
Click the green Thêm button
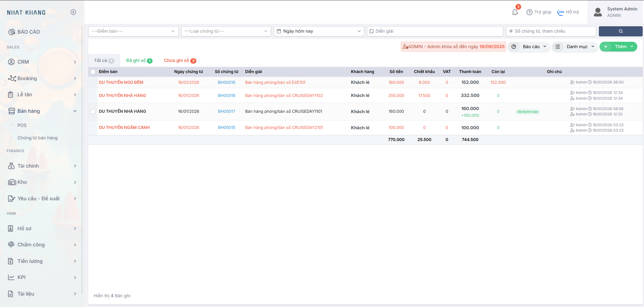click(x=618, y=47)
